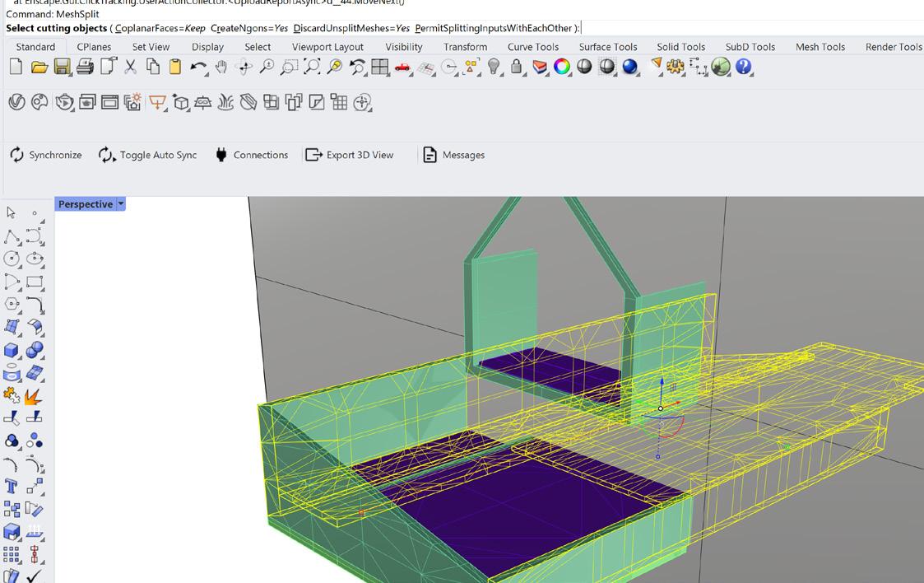
Task: Toggle PermitSplittingInputsWithEachOther command option
Action: point(492,28)
